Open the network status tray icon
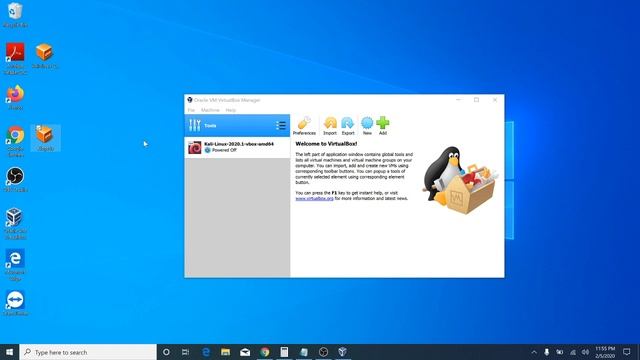 pyautogui.click(x=573, y=352)
